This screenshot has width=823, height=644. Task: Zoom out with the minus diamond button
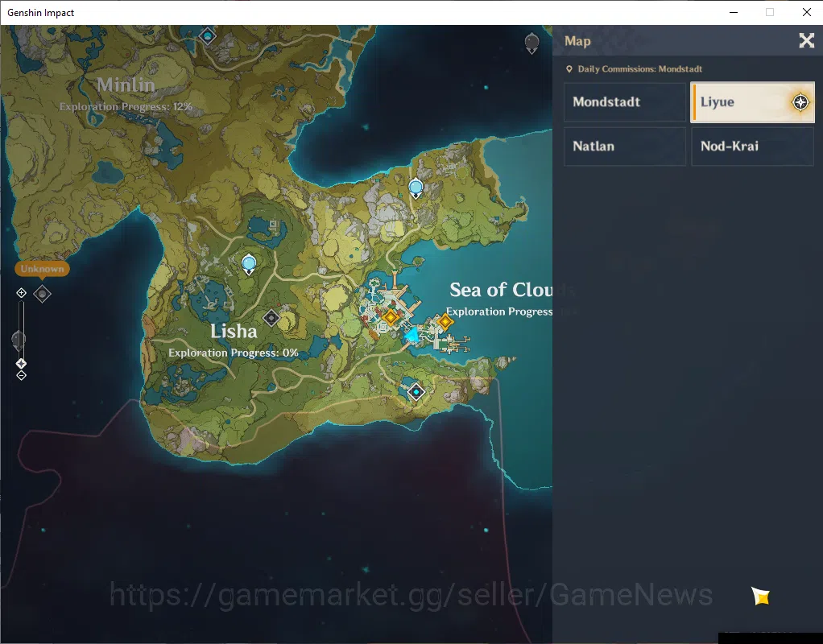tap(21, 375)
